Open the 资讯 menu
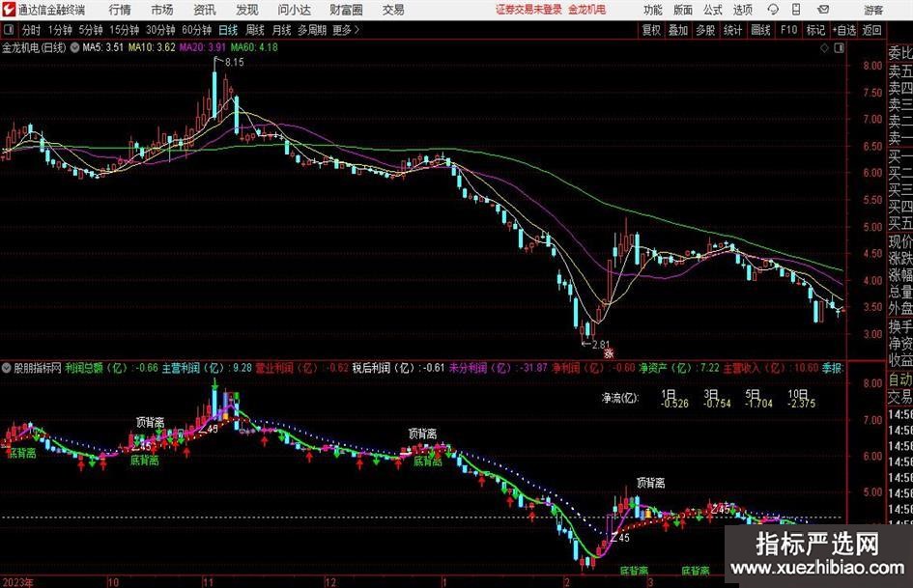 pyautogui.click(x=204, y=10)
